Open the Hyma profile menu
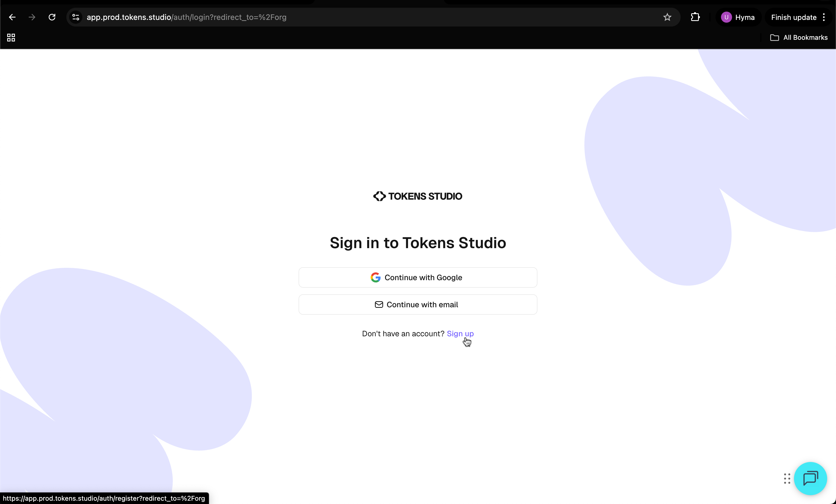Image resolution: width=836 pixels, height=504 pixels. pos(738,17)
